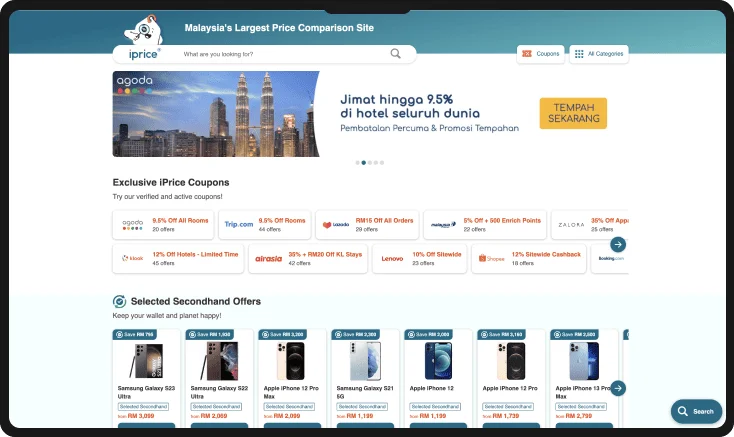Click 'Save RM 2,500' badge on iPhone 13 Pro Max

(574, 335)
